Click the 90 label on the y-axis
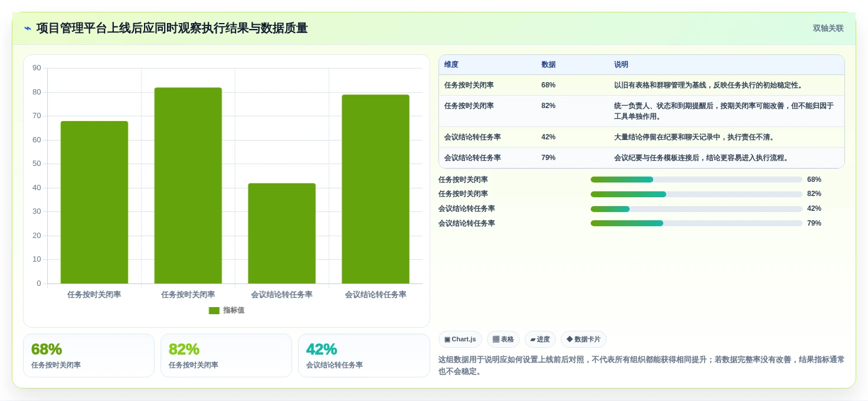868x401 pixels. click(x=37, y=68)
